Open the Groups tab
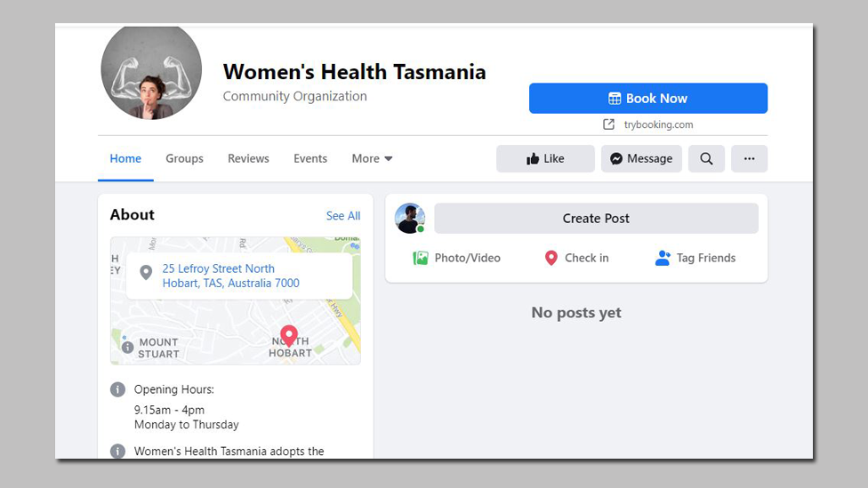 click(x=184, y=159)
